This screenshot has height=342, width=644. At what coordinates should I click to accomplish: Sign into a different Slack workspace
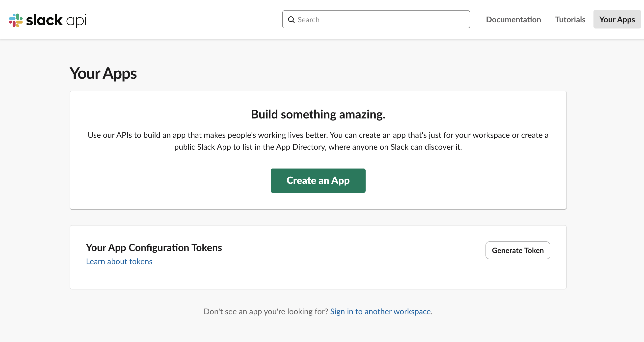click(x=380, y=312)
